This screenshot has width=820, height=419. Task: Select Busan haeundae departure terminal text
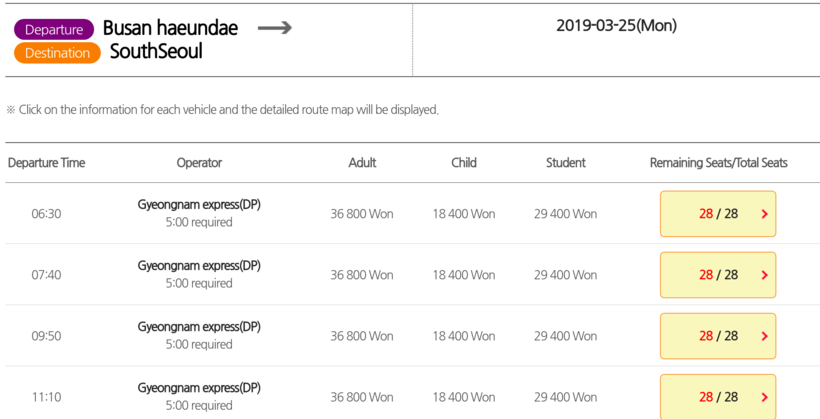click(x=170, y=28)
